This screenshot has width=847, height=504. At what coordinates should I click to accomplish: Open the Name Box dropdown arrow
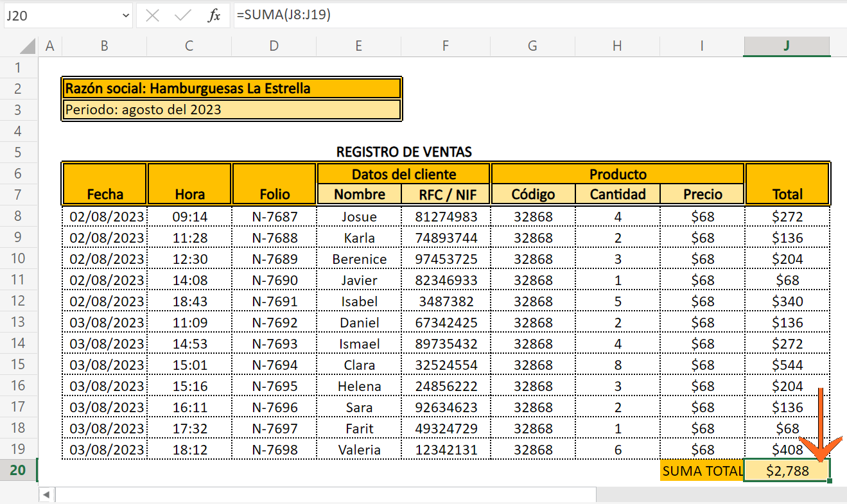coord(125,15)
